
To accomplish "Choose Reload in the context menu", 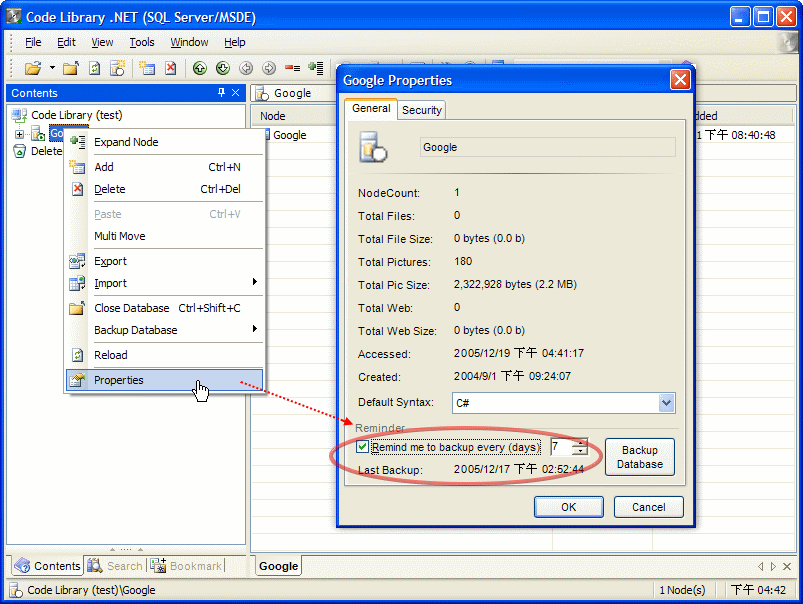I will 164,355.
